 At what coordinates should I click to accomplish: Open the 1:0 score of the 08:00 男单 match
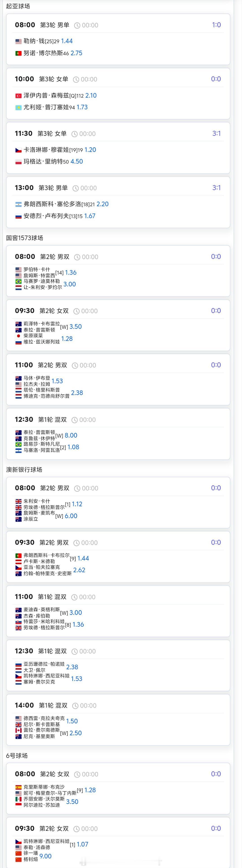tap(216, 25)
